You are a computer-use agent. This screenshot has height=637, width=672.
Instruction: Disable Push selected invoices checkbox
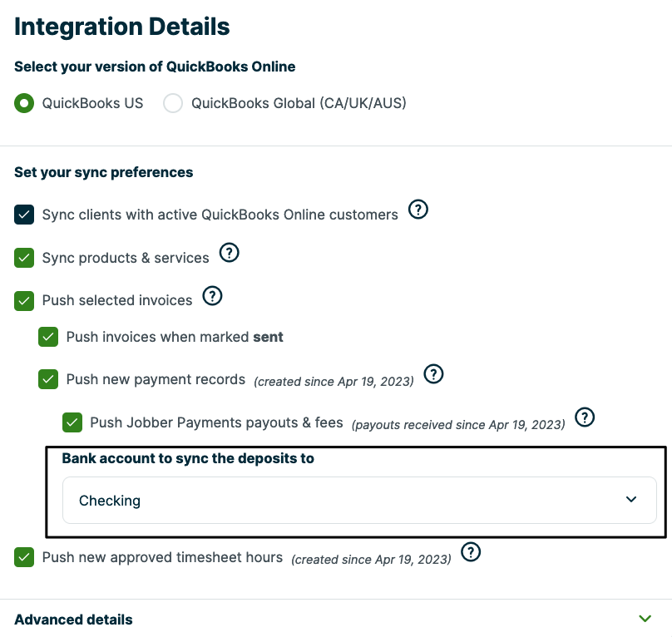pyautogui.click(x=24, y=300)
